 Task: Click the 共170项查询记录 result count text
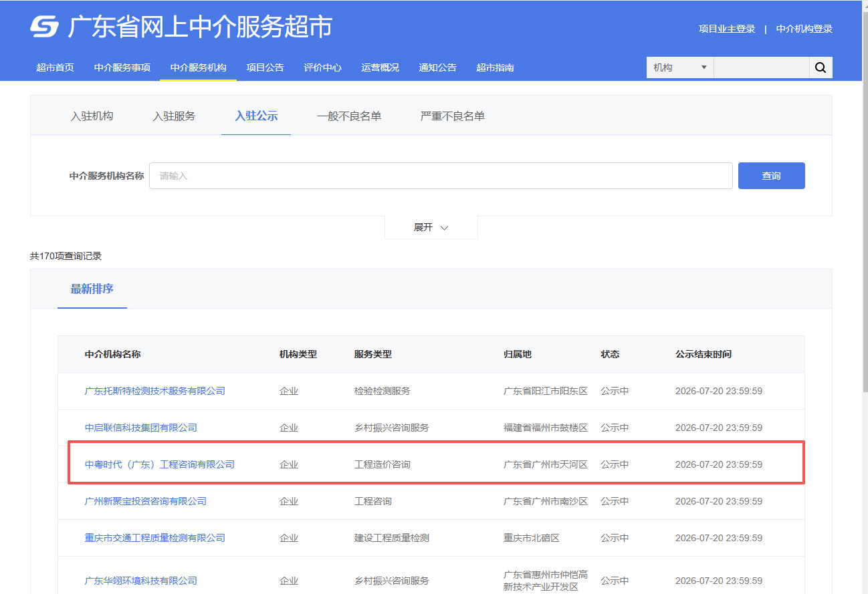pyautogui.click(x=66, y=256)
